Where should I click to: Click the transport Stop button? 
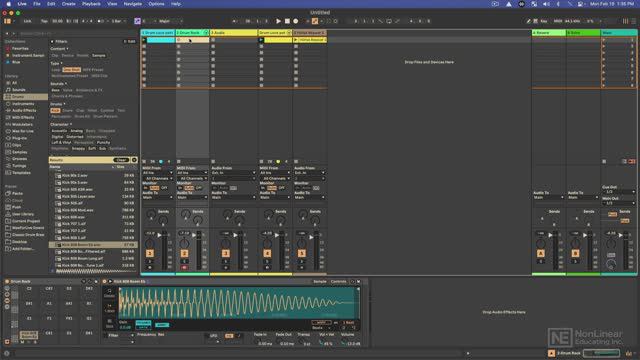click(x=287, y=21)
